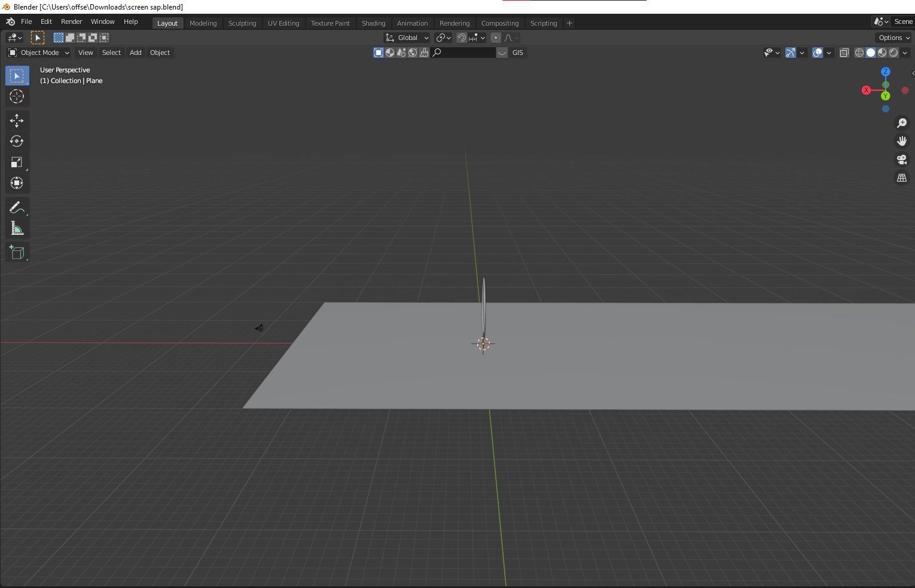
Task: Activate the 3D Cursor tool
Action: coord(17,96)
